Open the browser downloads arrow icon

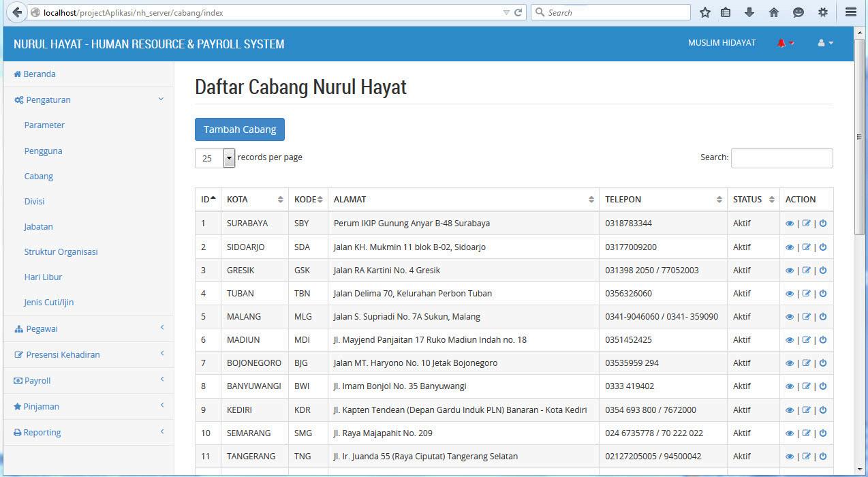[749, 12]
